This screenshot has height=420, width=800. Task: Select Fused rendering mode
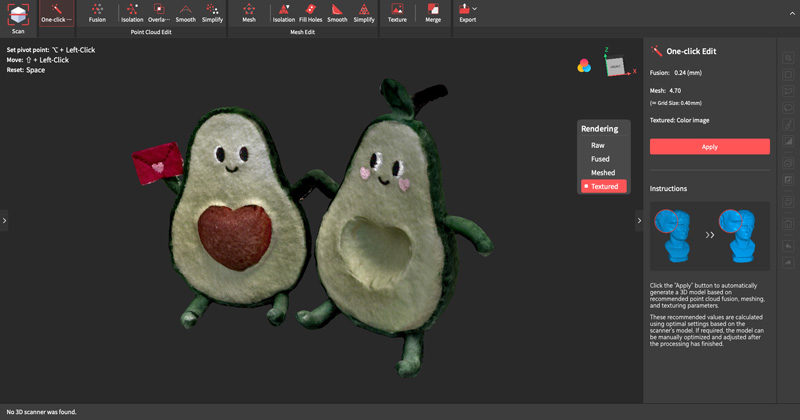[600, 159]
